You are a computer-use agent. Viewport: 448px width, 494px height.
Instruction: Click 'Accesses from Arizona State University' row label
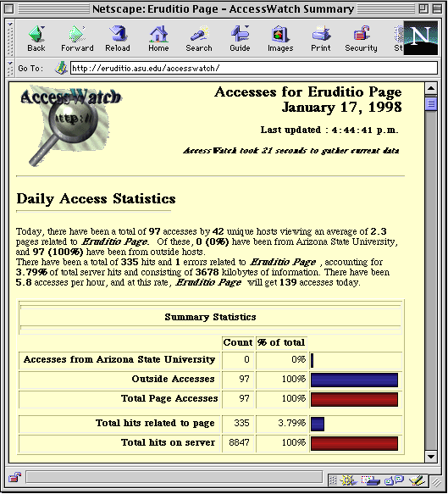coord(119,359)
